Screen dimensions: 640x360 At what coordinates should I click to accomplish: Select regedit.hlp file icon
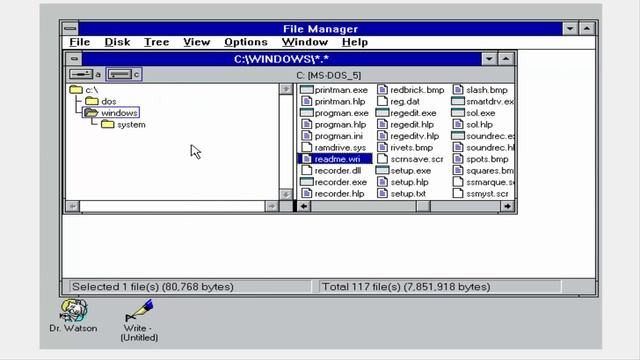click(x=382, y=124)
